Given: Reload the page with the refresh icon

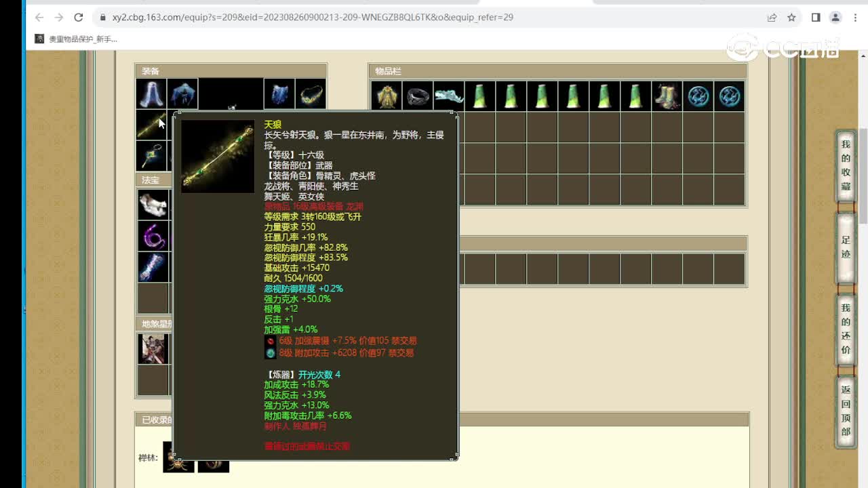Looking at the screenshot, I should click(79, 17).
